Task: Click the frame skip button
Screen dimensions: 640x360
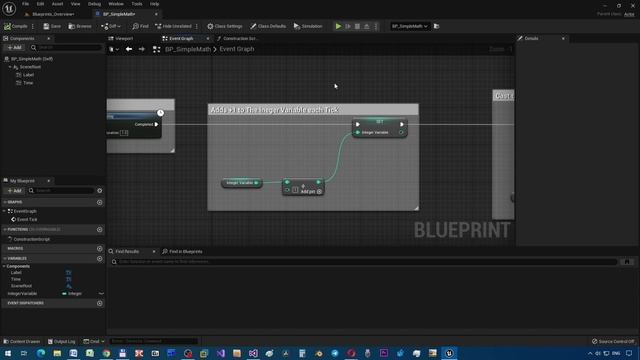Action: click(348, 26)
